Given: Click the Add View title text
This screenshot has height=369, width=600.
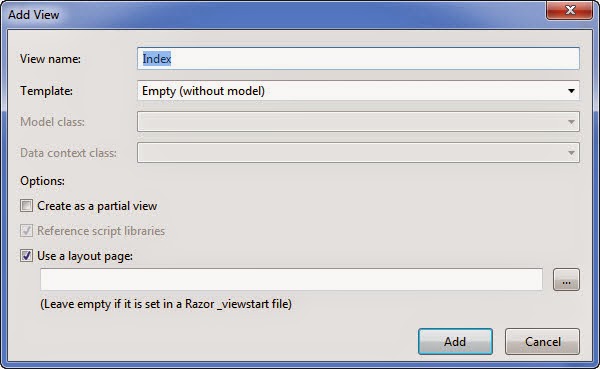Looking at the screenshot, I should click(x=34, y=15).
